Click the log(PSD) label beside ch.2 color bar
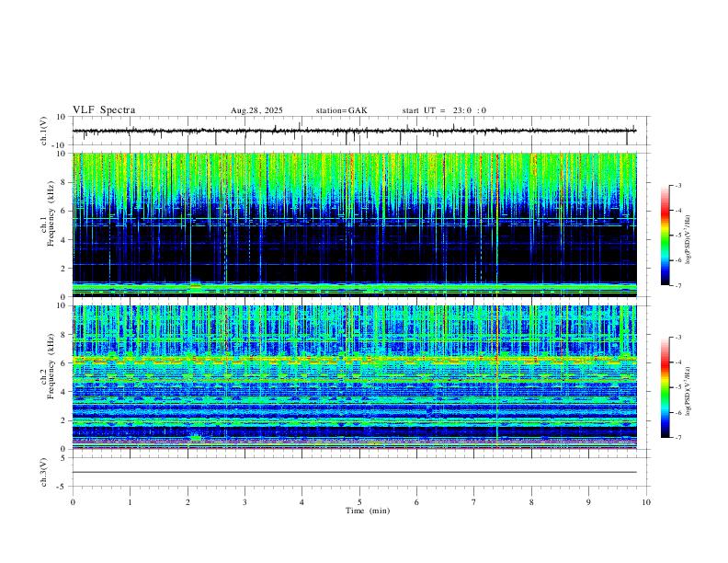Image resolution: width=728 pixels, height=563 pixels. coord(688,392)
